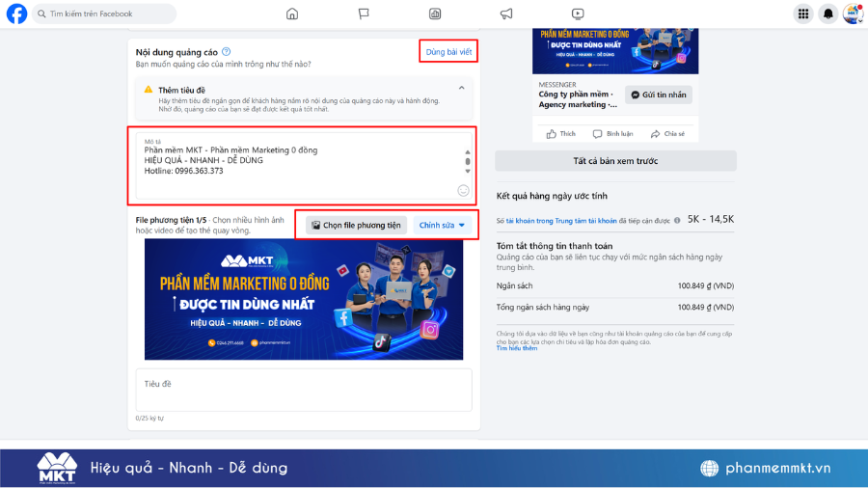The width and height of the screenshot is (868, 488).
Task: Click the tài khoản trong Trung tâm tài khoản link
Action: click(561, 221)
